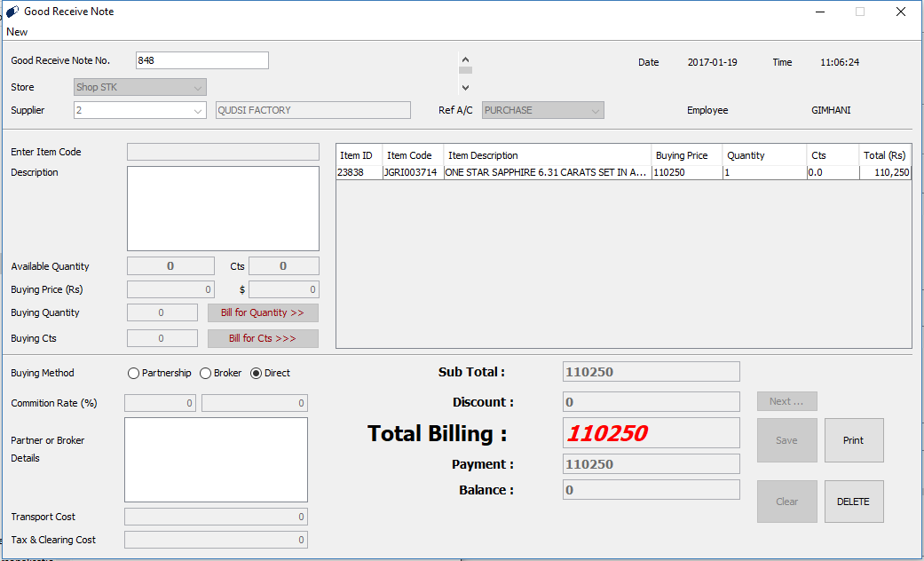This screenshot has height=561, width=924.
Task: Open the New menu
Action: pyautogui.click(x=17, y=32)
